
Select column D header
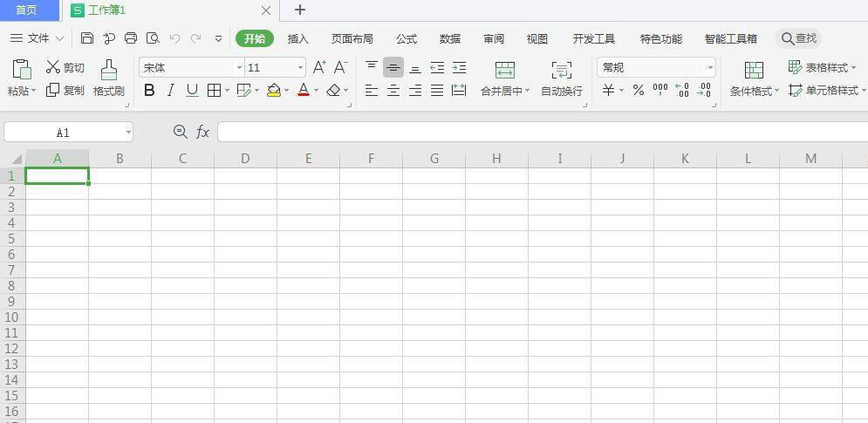[x=245, y=159]
